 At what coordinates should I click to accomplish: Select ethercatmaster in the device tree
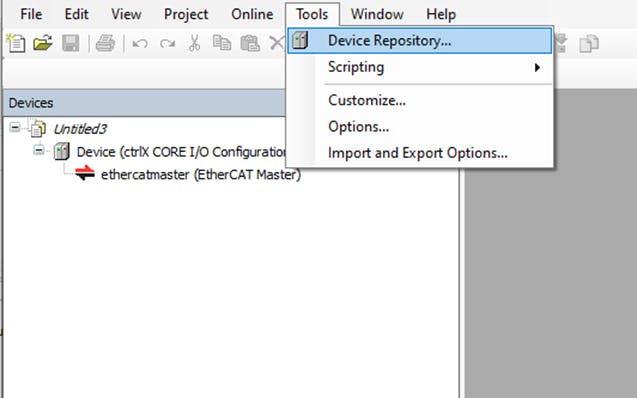coord(201,175)
